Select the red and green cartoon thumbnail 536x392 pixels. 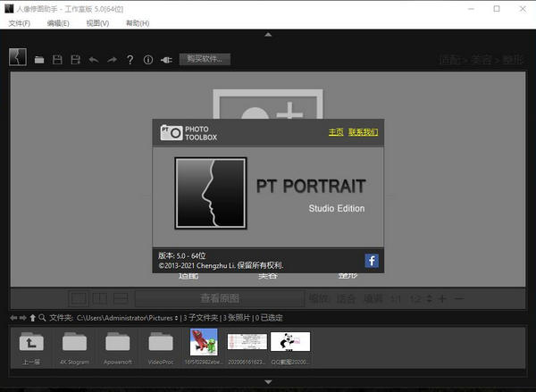click(x=204, y=342)
